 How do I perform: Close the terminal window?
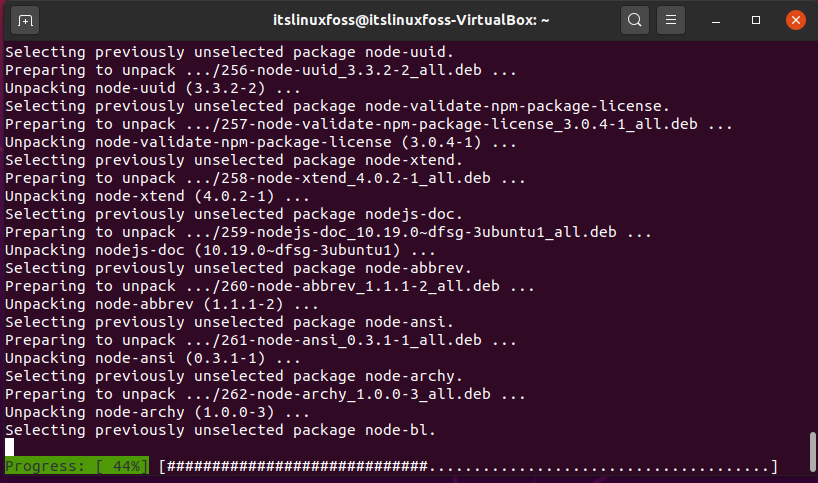[x=796, y=20]
